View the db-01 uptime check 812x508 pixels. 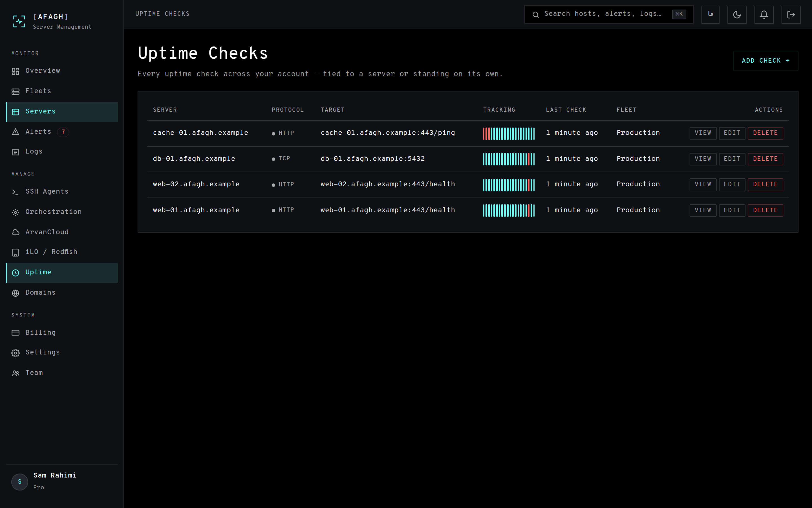(x=703, y=159)
